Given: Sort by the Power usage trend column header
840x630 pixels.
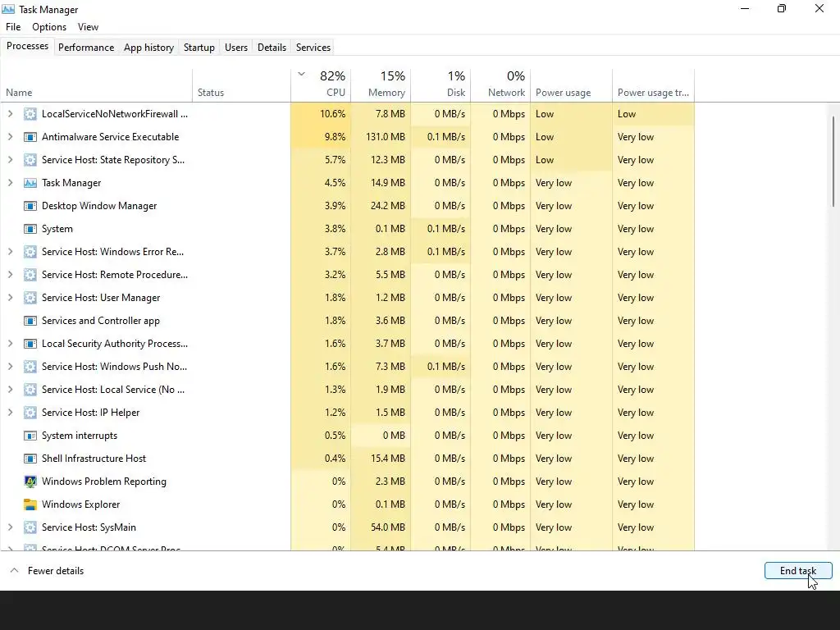Looking at the screenshot, I should [x=654, y=84].
